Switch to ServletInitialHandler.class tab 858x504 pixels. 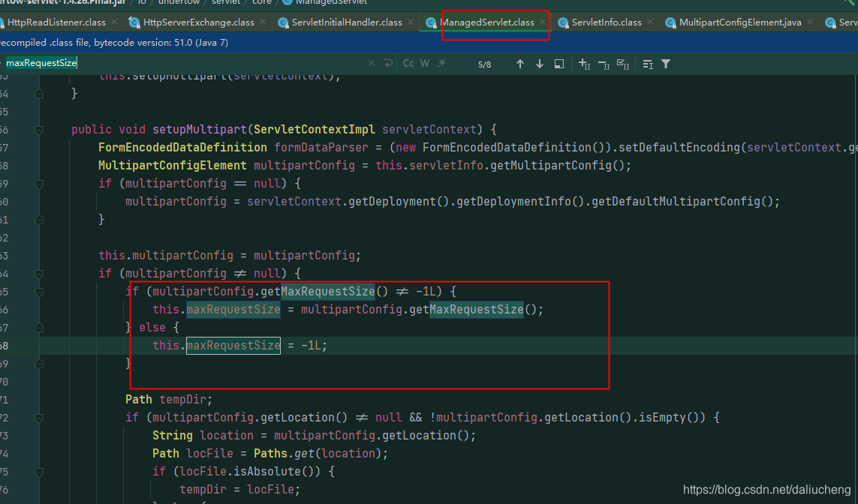tap(347, 22)
